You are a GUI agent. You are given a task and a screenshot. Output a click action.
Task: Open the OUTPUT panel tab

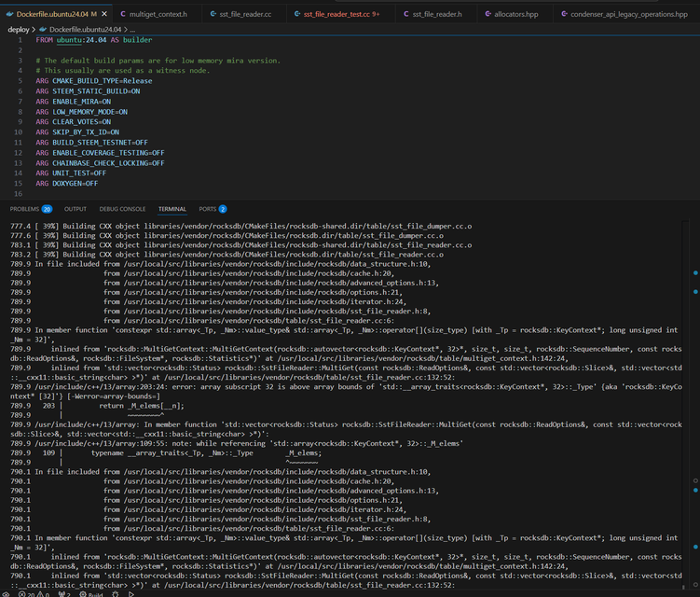[x=75, y=209]
